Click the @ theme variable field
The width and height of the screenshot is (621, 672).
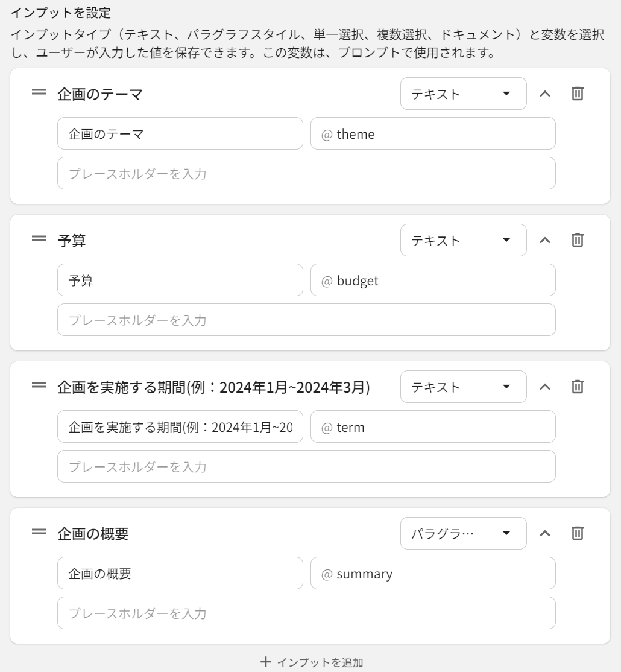pos(433,134)
